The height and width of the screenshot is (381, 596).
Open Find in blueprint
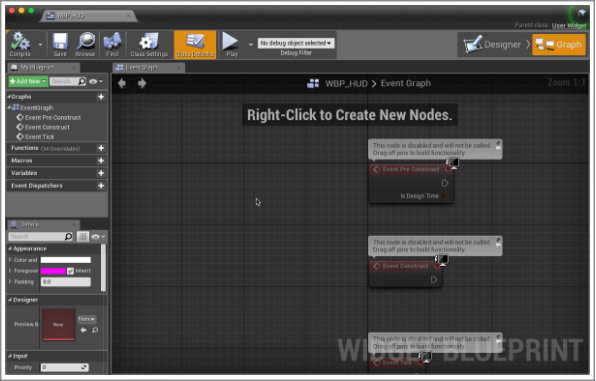point(112,44)
